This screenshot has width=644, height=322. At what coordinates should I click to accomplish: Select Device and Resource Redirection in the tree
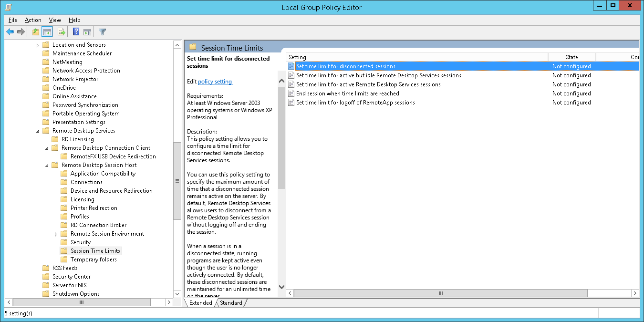[112, 191]
